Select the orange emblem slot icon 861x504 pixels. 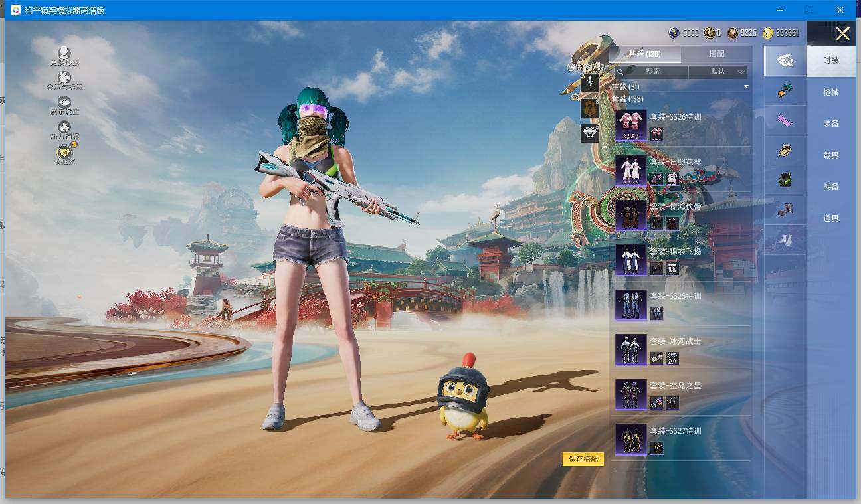point(590,108)
